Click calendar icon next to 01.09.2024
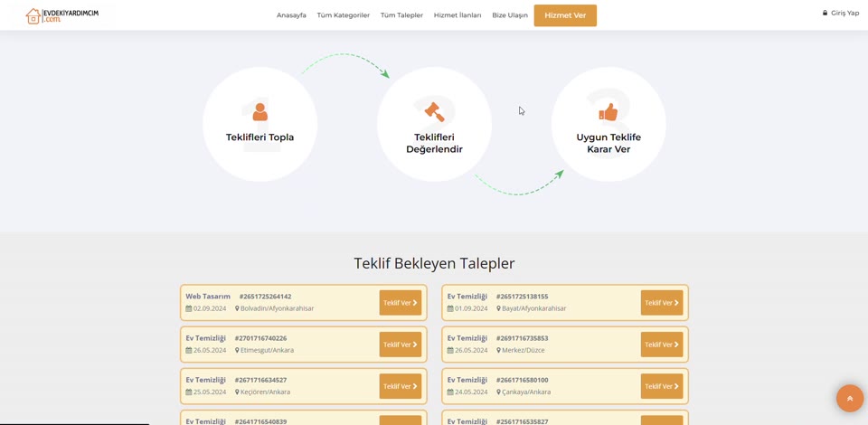The height and width of the screenshot is (425, 868). [450, 308]
